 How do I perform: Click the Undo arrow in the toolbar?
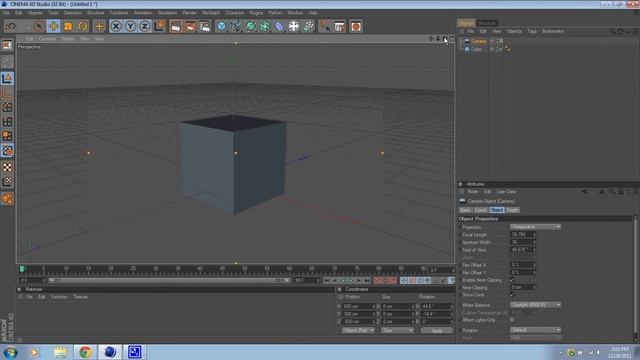click(11, 26)
